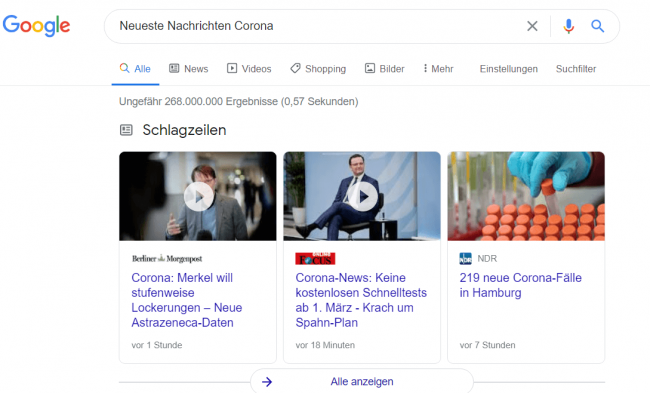Open headline about Merkel stufenweise Lockerungen
The height and width of the screenshot is (393, 650).
(187, 300)
